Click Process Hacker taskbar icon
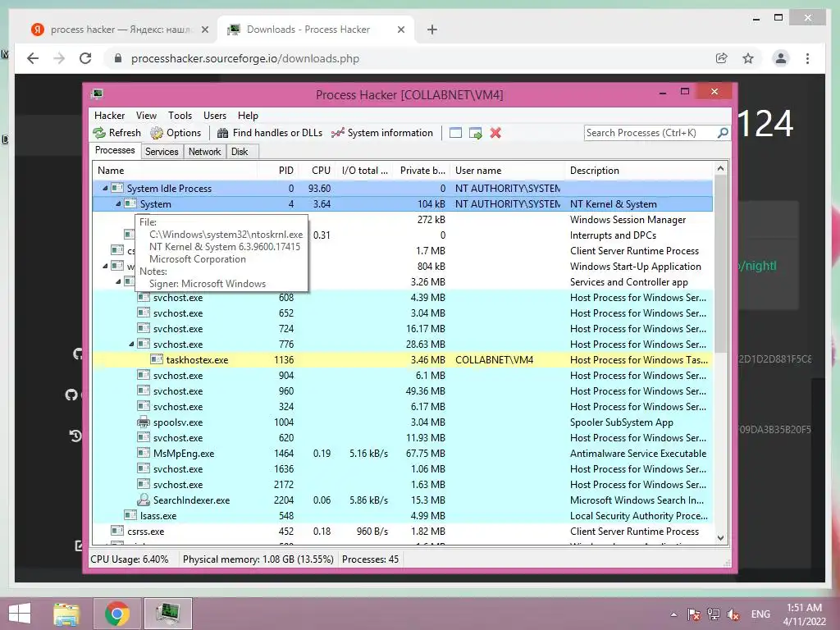Image resolution: width=840 pixels, height=630 pixels. coord(168,614)
